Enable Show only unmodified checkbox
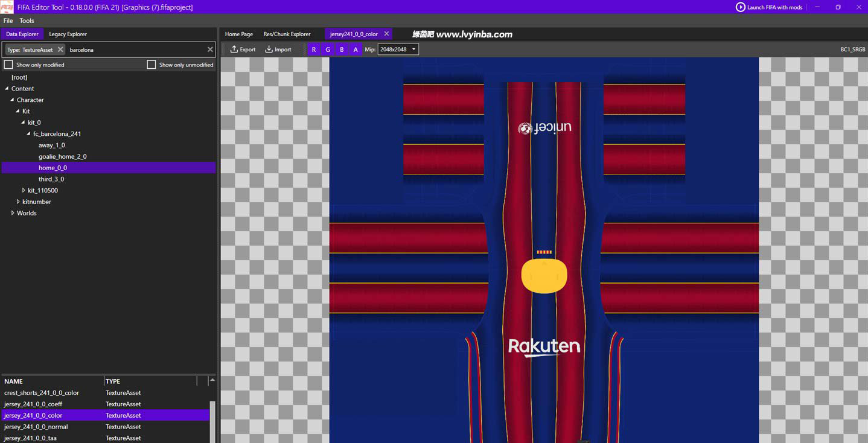This screenshot has width=868, height=443. pos(152,65)
